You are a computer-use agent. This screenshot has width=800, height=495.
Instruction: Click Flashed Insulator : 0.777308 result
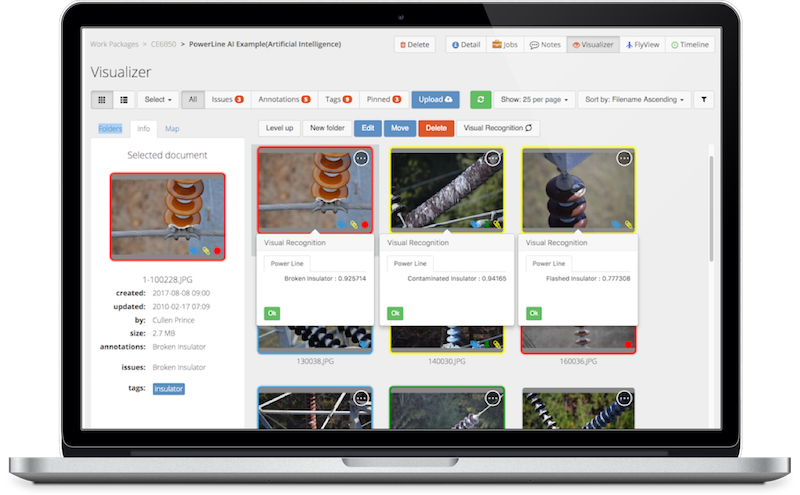(588, 279)
